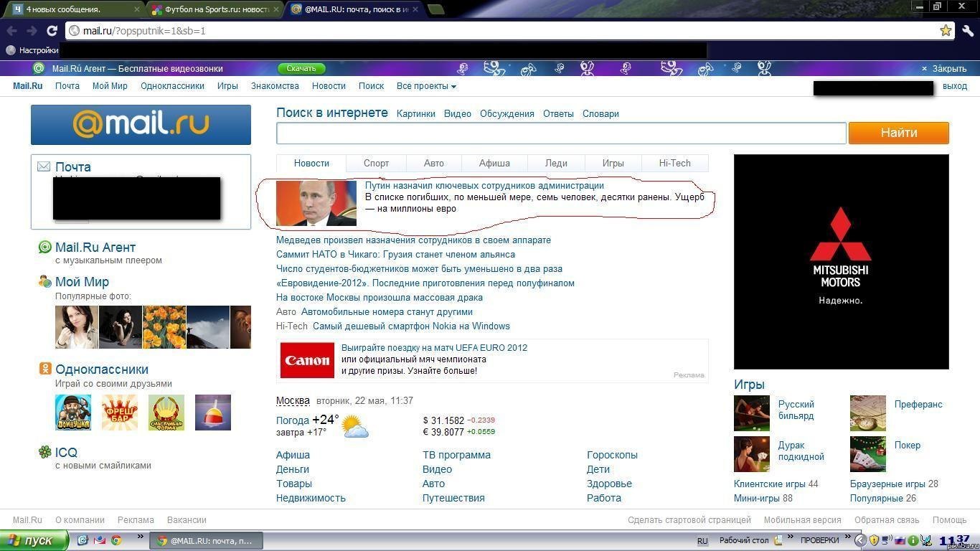
Task: Switch to the Спорт news tab
Action: (x=376, y=163)
